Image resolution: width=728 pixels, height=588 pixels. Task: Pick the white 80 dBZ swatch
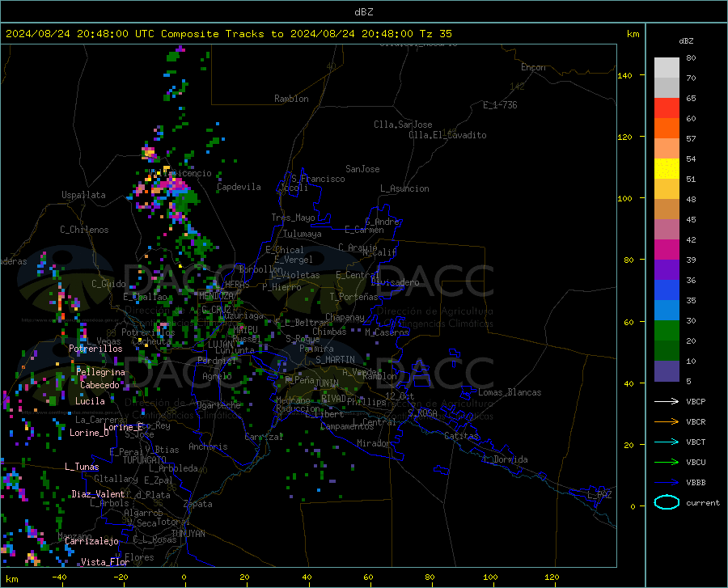click(667, 68)
